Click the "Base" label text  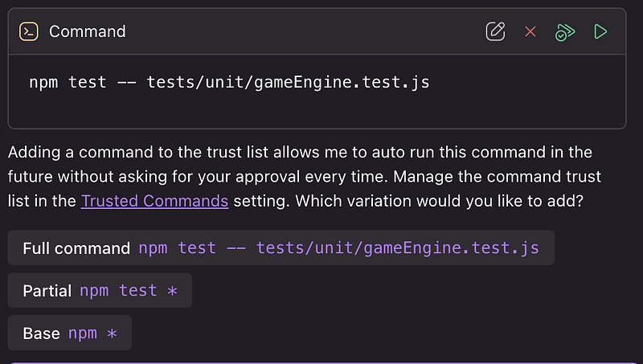(41, 333)
